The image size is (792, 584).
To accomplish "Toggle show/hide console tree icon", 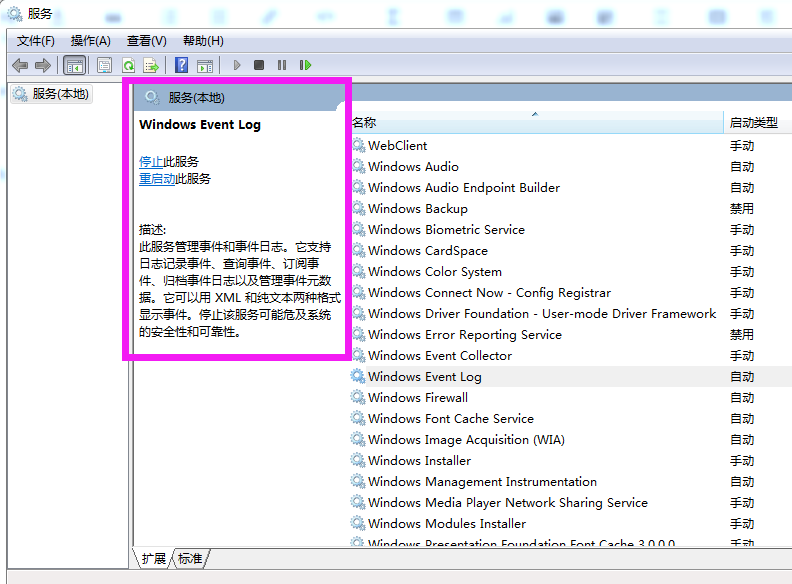I will click(75, 65).
